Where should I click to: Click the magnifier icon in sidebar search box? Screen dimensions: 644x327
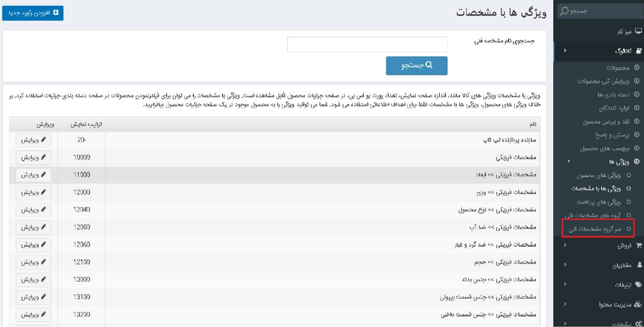(x=563, y=11)
